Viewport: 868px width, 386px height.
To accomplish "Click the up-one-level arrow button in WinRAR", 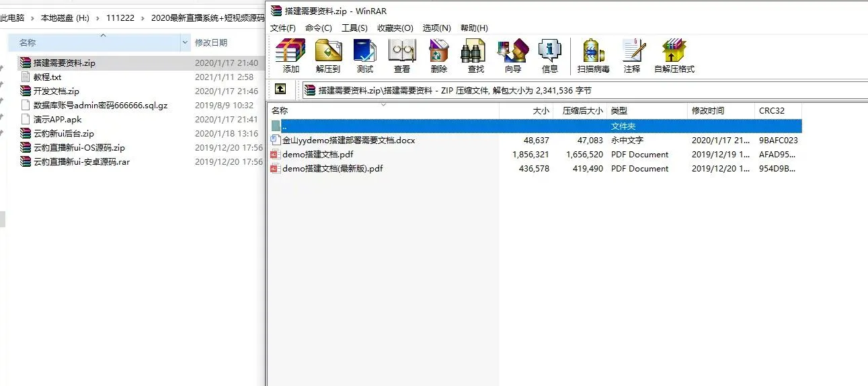I will [281, 89].
